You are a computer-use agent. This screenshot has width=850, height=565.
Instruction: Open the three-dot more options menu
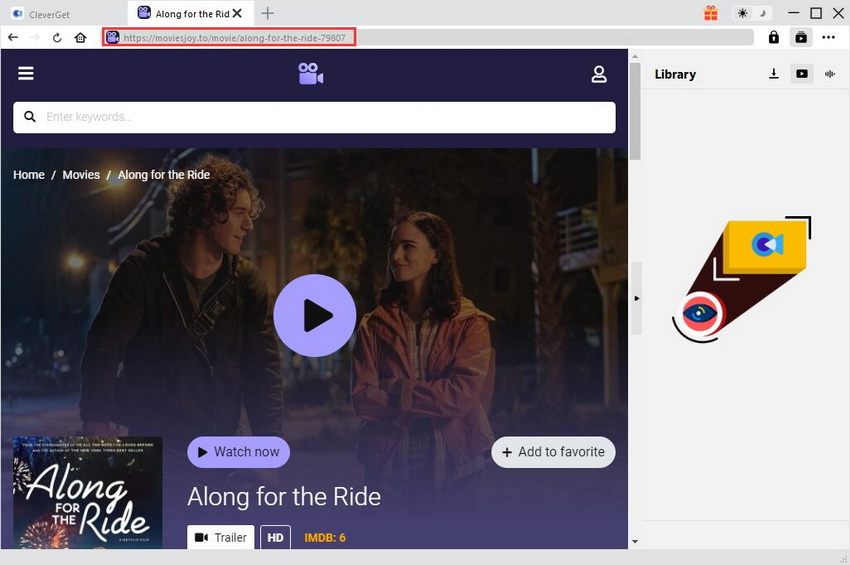tap(828, 37)
